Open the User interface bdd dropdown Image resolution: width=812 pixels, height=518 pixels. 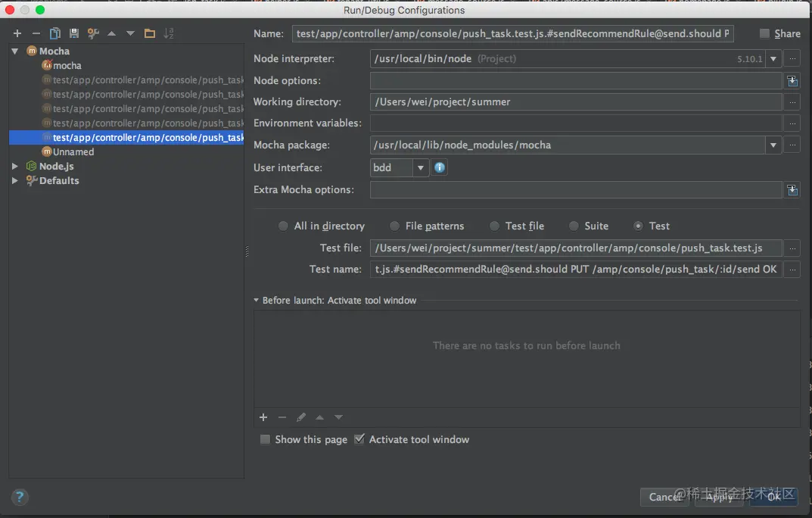[x=421, y=167]
